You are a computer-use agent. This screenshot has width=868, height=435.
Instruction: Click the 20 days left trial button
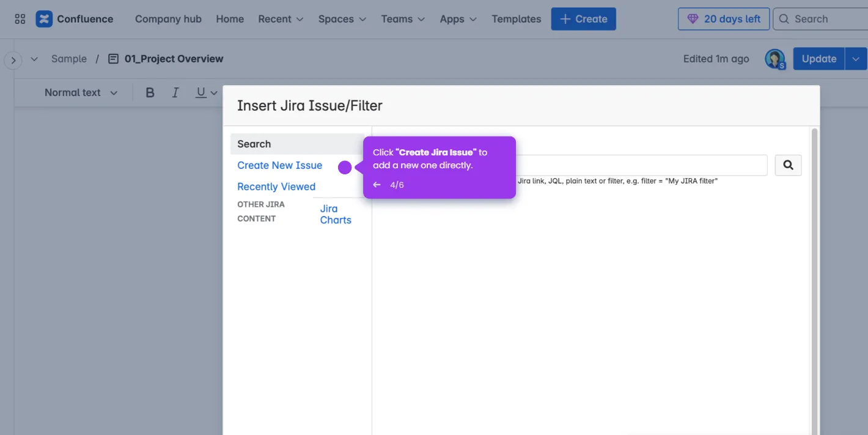[x=724, y=19]
